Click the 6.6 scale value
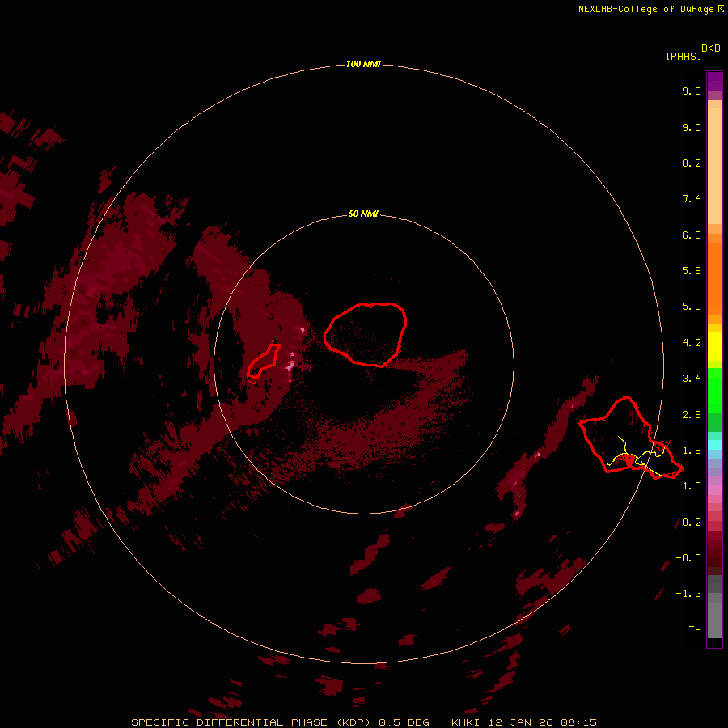The image size is (728, 728). pos(692,235)
